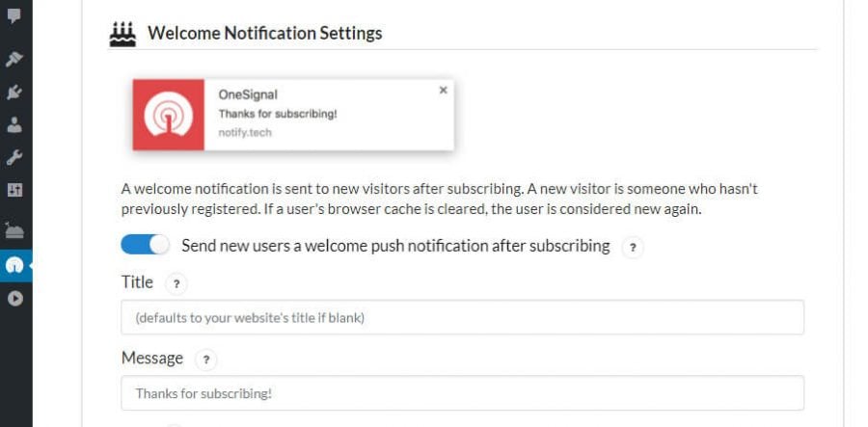This screenshot has height=427, width=868.
Task: Open Comments in the WordPress sidebar
Action: (x=14, y=15)
